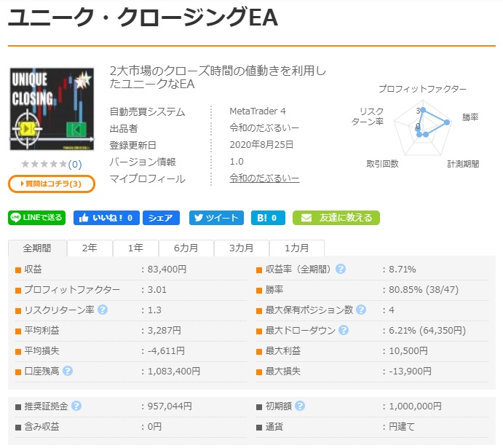The width and height of the screenshot is (503, 448).
Task: Click the 収益率 value 8.71%
Action: (x=403, y=269)
